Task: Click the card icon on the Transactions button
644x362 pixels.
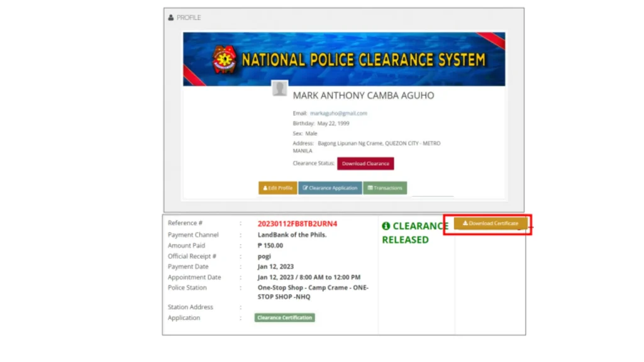Action: coord(370,187)
